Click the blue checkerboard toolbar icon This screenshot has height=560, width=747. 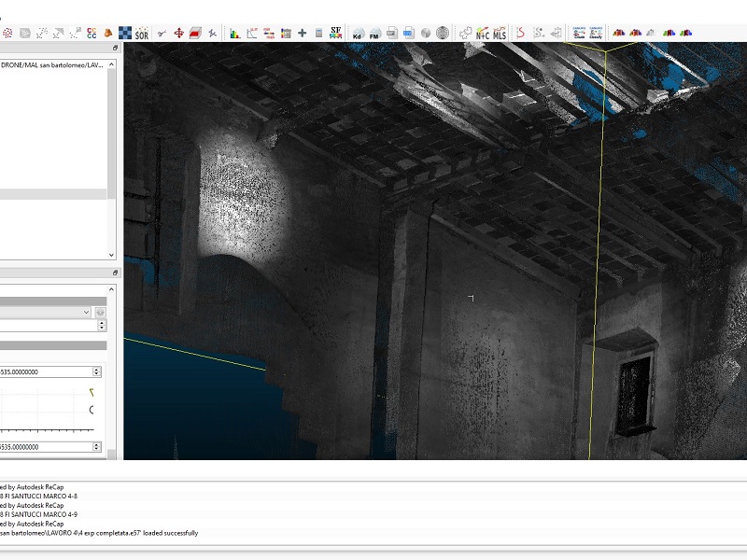coord(125,33)
